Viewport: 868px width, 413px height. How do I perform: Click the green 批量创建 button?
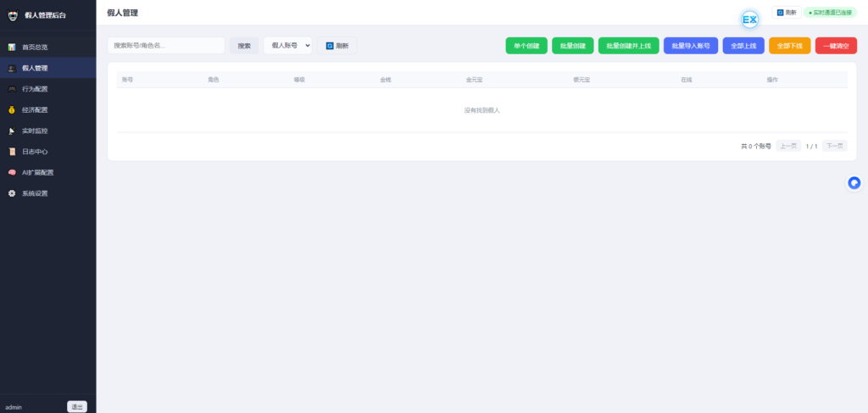[573, 46]
